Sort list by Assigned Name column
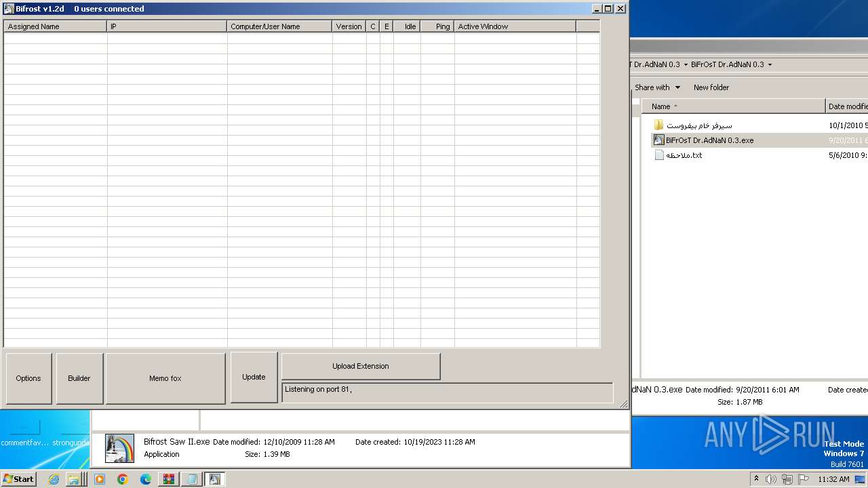Viewport: 868px width, 488px height. coord(56,26)
